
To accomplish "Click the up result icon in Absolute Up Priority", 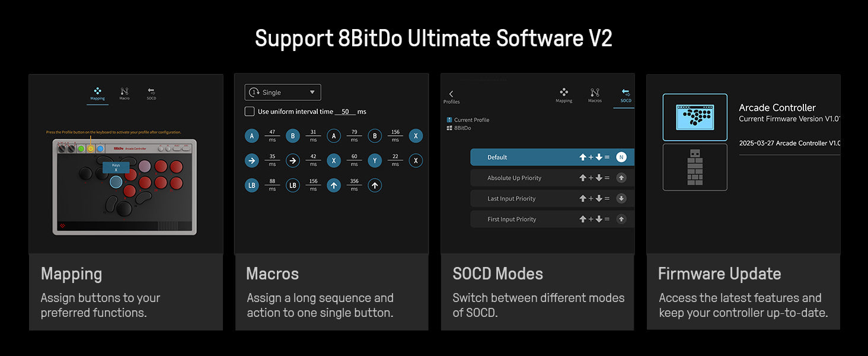I will pos(621,178).
